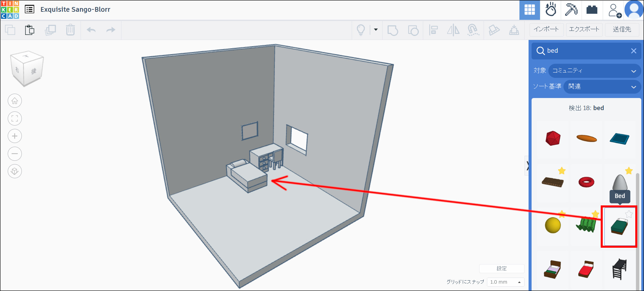Collapse the shapes panel arrow

[x=527, y=165]
